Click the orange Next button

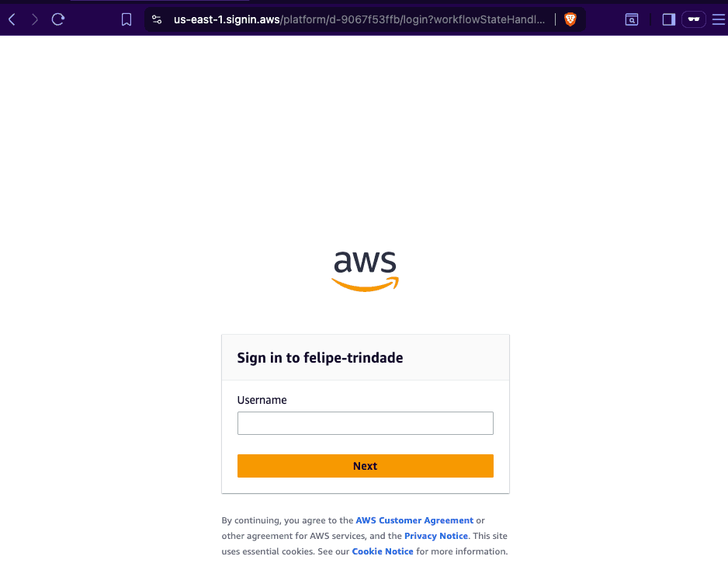click(x=366, y=466)
